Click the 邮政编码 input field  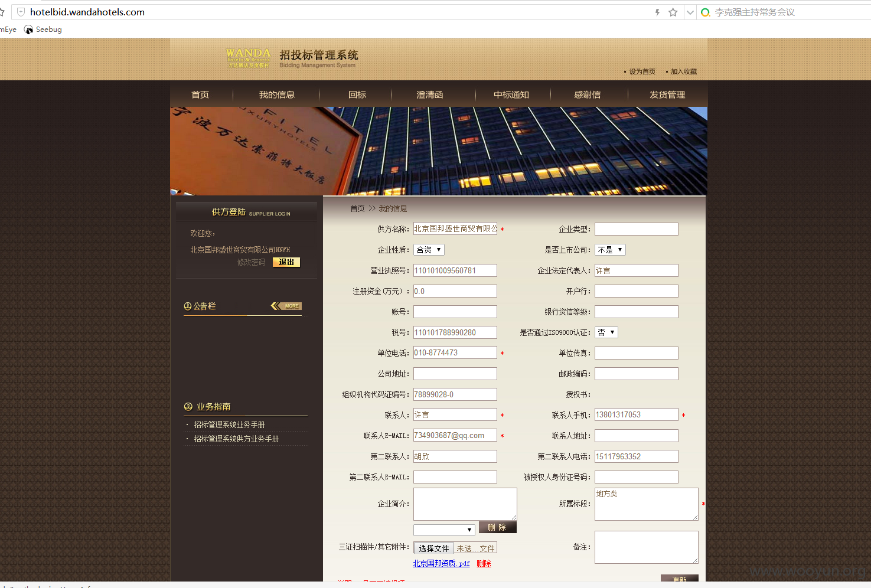637,374
